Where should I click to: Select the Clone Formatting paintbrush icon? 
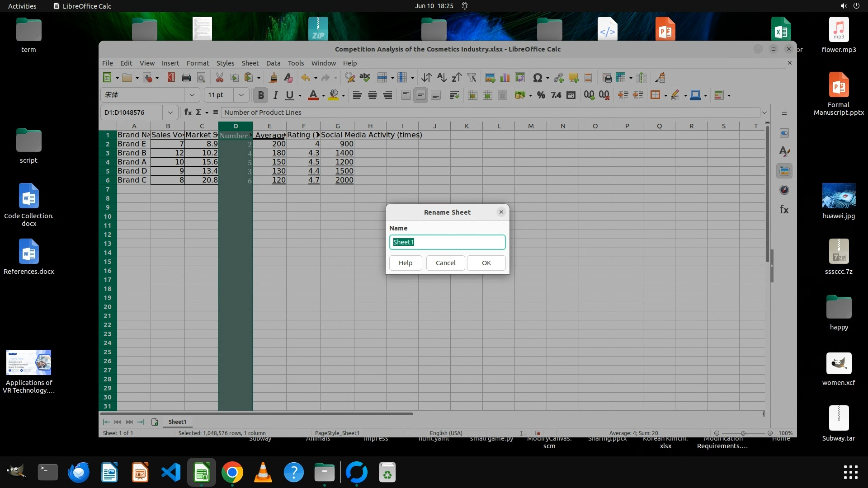273,78
